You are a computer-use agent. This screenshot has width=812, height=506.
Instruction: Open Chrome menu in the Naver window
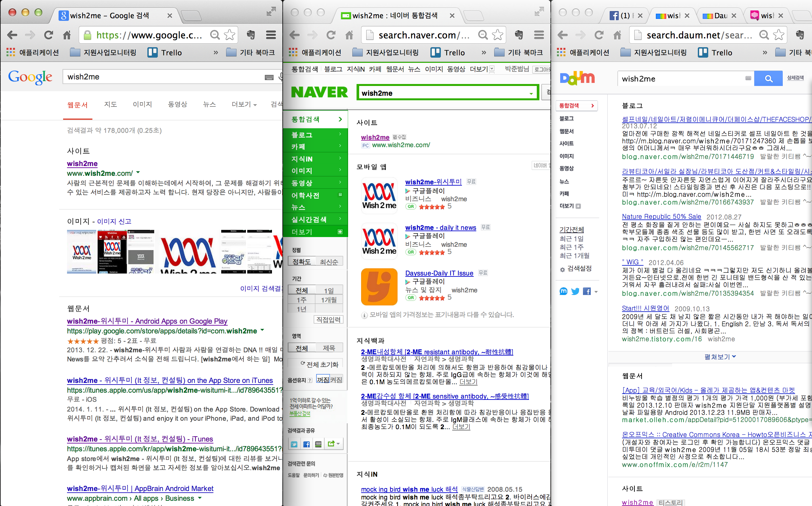point(539,35)
